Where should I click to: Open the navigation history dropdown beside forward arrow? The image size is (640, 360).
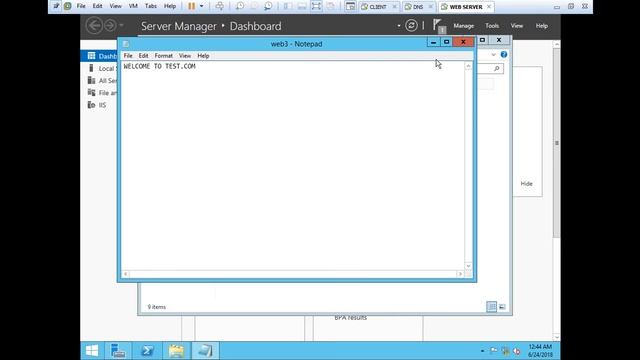121,26
